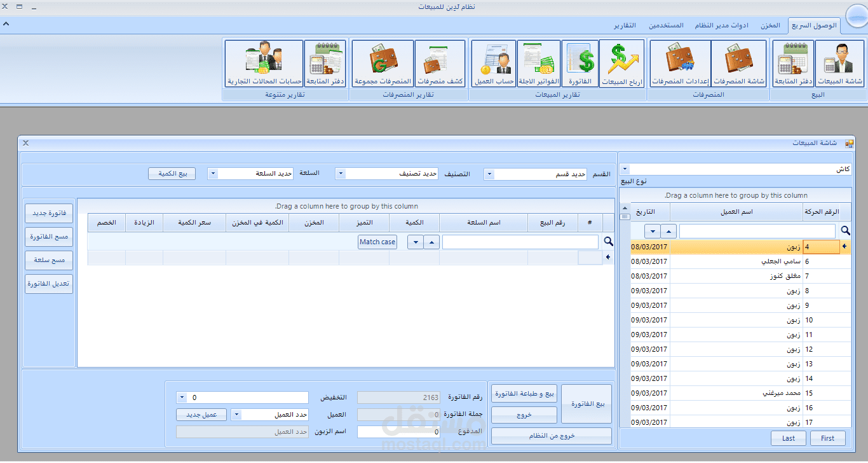Click خروج من النظام button
Screen dimensions: 868x463
pos(552,436)
